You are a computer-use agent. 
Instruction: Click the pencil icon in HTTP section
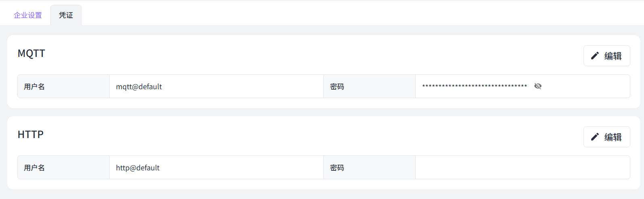click(x=595, y=137)
